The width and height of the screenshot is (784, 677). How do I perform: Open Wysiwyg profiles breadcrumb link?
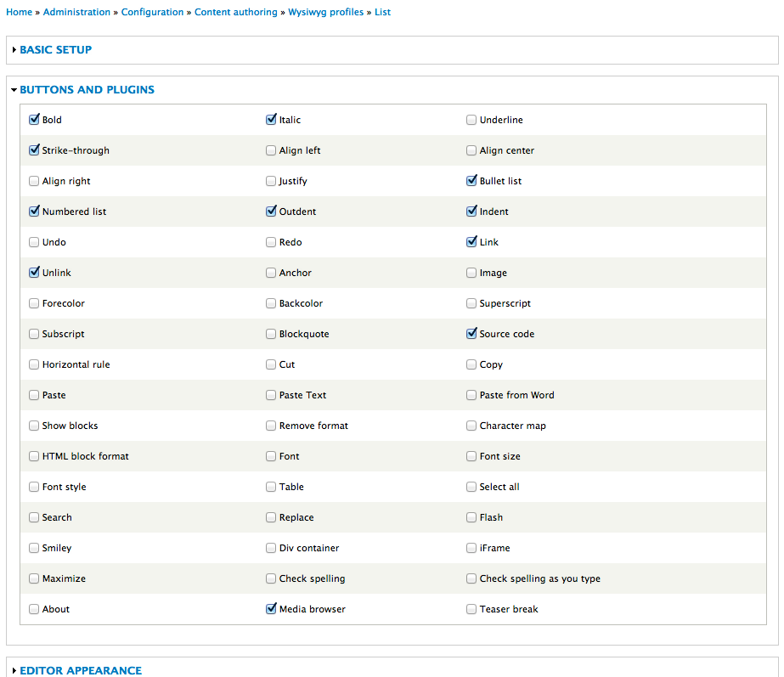[x=326, y=12]
